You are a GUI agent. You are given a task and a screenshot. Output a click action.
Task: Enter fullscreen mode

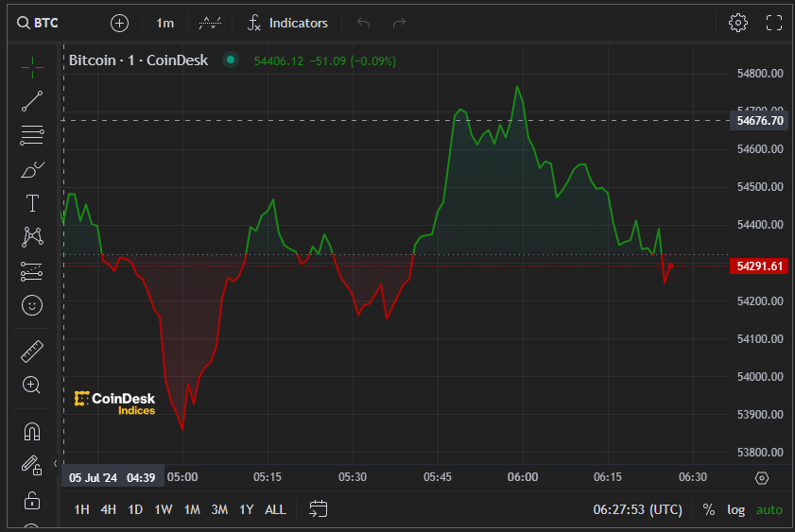[x=773, y=23]
